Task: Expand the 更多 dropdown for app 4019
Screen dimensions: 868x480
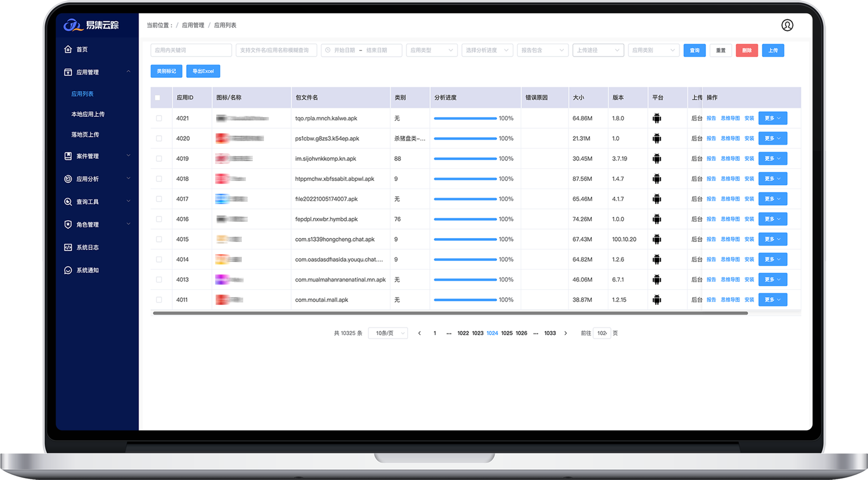Action: coord(772,159)
